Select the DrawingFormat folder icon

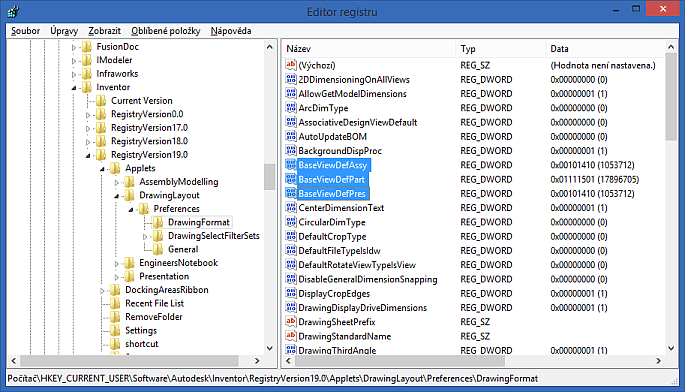click(158, 222)
